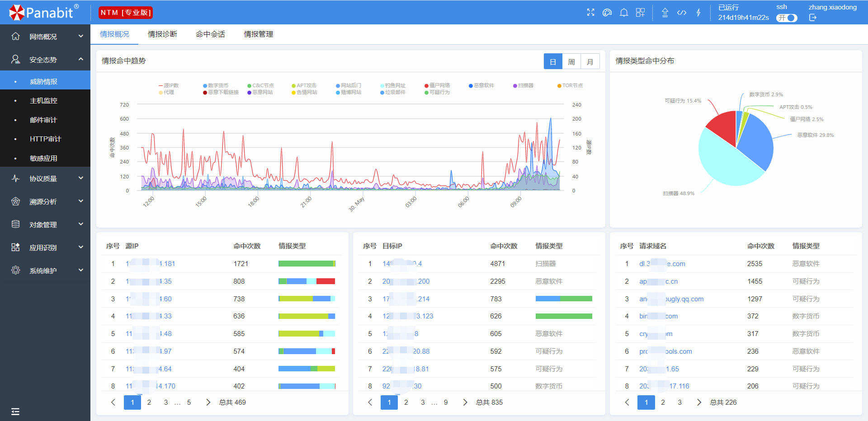Click the Panabit logo
Viewport: 868px width, 421px height.
[43, 12]
